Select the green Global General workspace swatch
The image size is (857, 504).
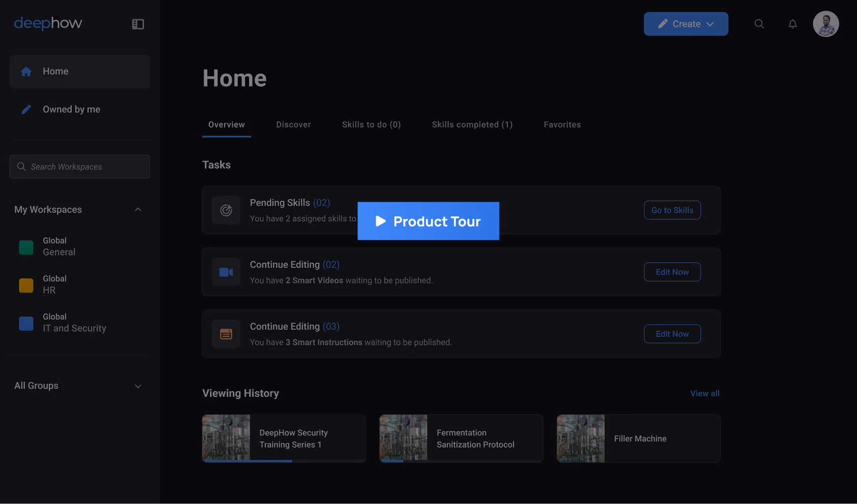pos(26,247)
